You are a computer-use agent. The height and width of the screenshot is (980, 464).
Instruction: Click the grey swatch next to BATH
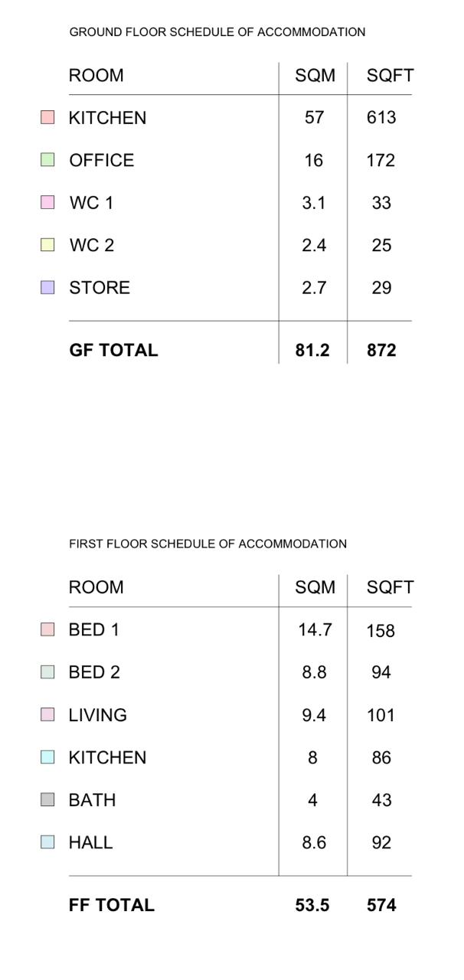pyautogui.click(x=47, y=799)
